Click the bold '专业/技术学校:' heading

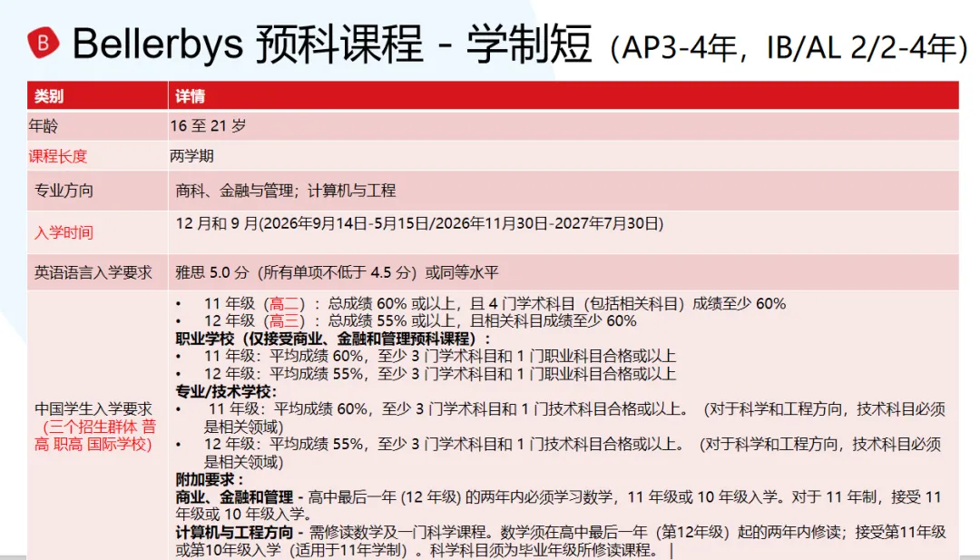pyautogui.click(x=226, y=391)
